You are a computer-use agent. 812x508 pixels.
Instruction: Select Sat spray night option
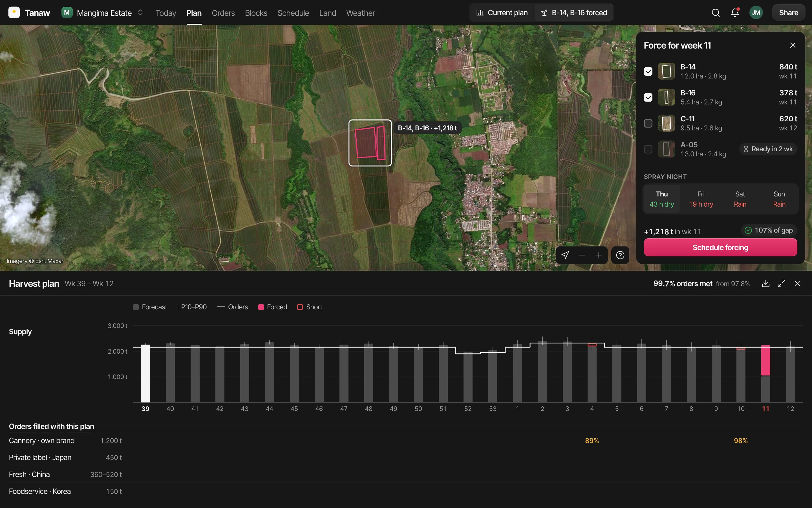click(x=740, y=199)
